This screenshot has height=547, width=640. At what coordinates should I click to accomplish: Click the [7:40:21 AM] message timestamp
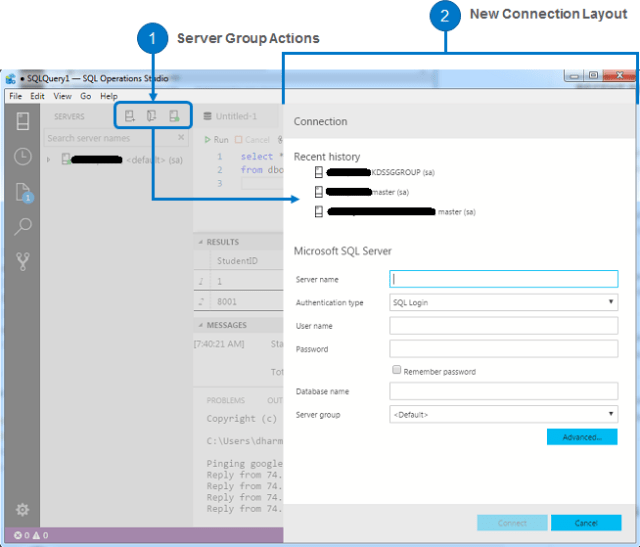(x=219, y=344)
